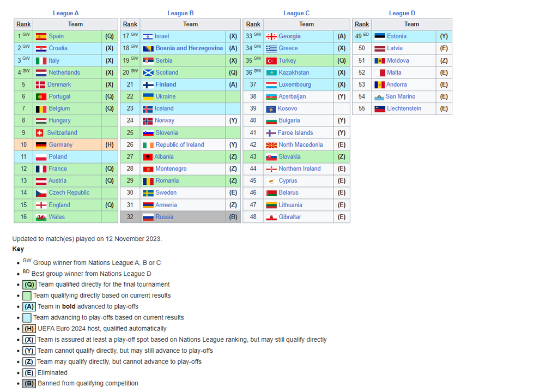Click the rank 1 GW cell
The height and width of the screenshot is (392, 558).
coord(23,37)
